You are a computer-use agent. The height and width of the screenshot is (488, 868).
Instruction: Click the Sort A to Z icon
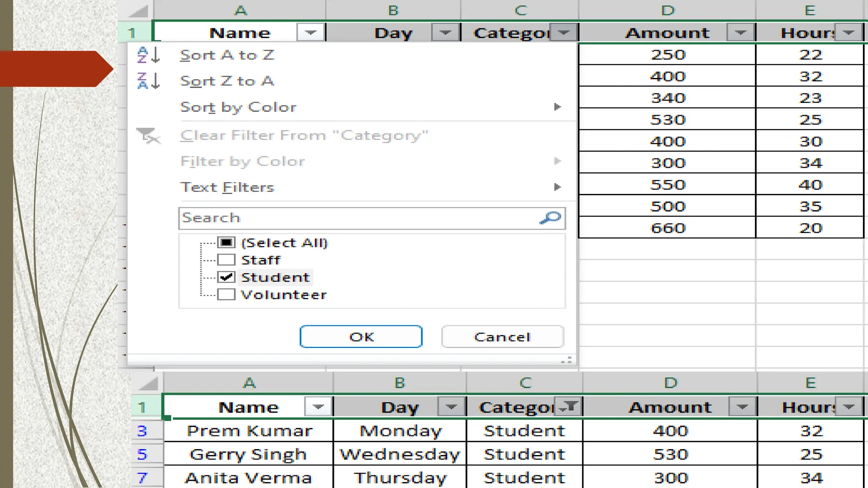coord(148,55)
